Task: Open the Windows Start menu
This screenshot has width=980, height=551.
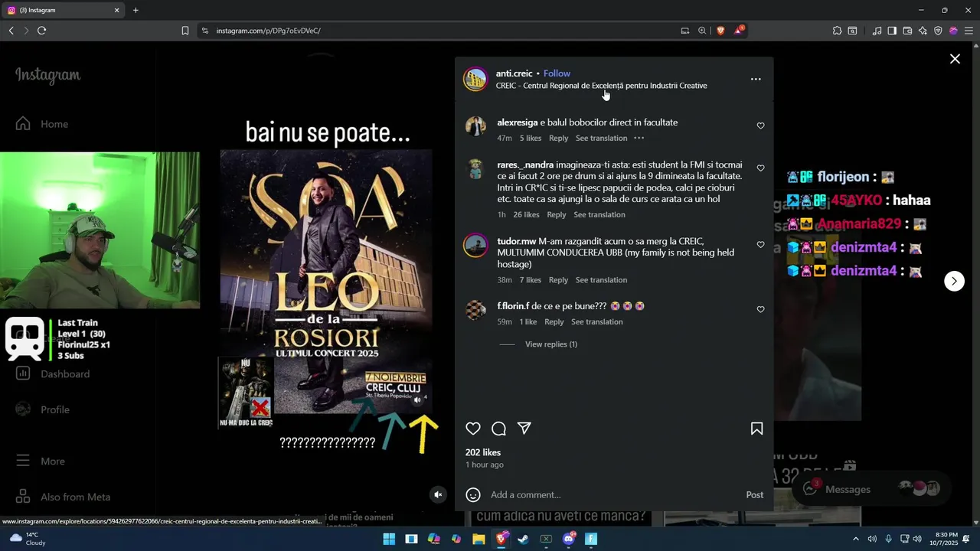Action: coord(389,539)
